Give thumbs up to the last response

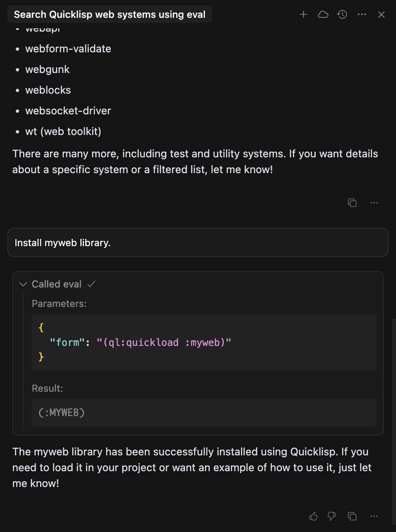click(313, 516)
